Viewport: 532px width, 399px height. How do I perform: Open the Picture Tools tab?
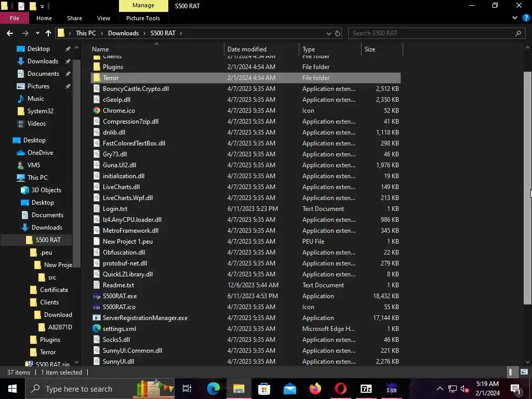click(143, 18)
